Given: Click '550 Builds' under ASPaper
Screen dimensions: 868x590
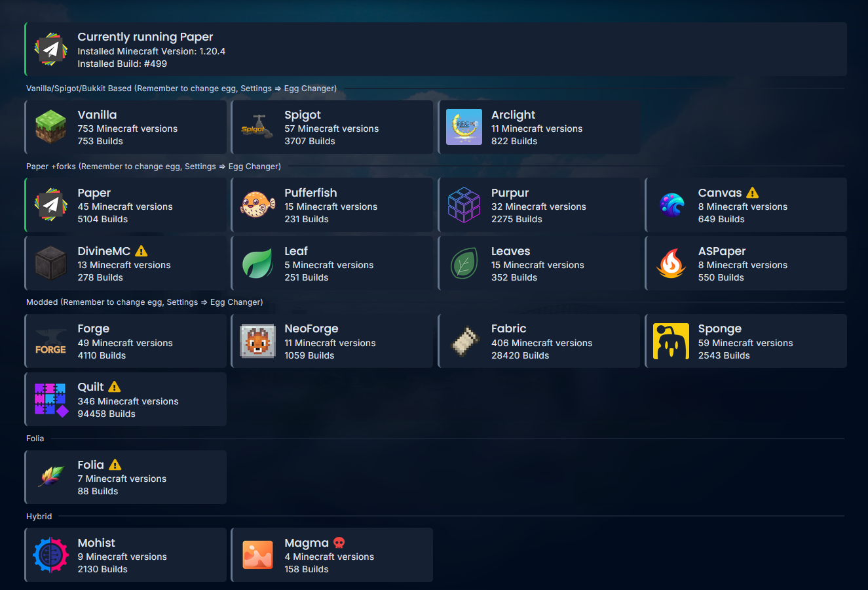Looking at the screenshot, I should coord(721,277).
